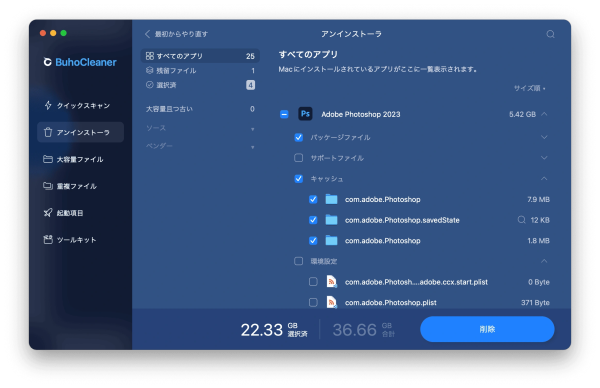Image resolution: width=600 pixels, height=388 pixels.
Task: Select 残留ファイル filter
Action: 200,70
